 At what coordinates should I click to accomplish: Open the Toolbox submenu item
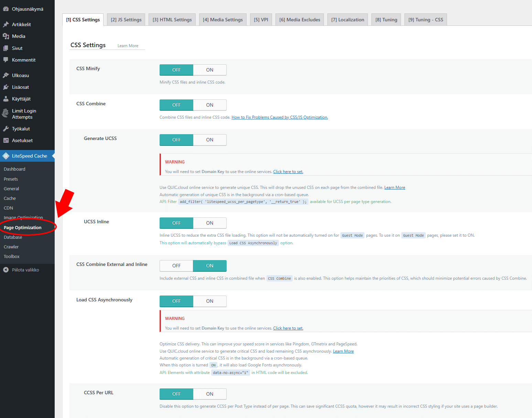pos(11,256)
